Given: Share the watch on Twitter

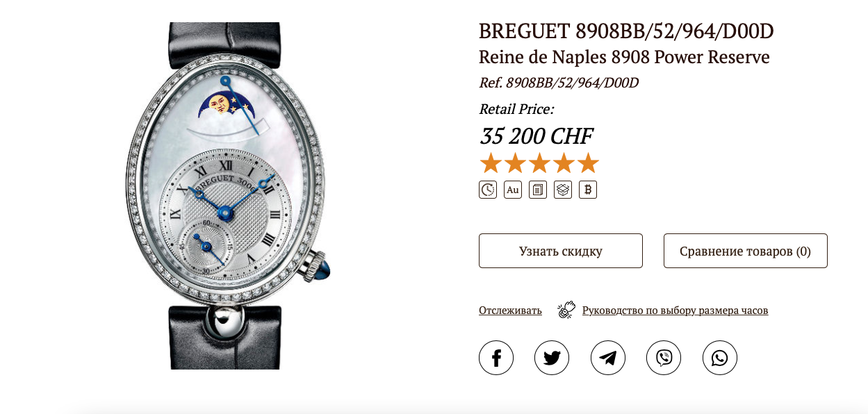Looking at the screenshot, I should coord(552,358).
